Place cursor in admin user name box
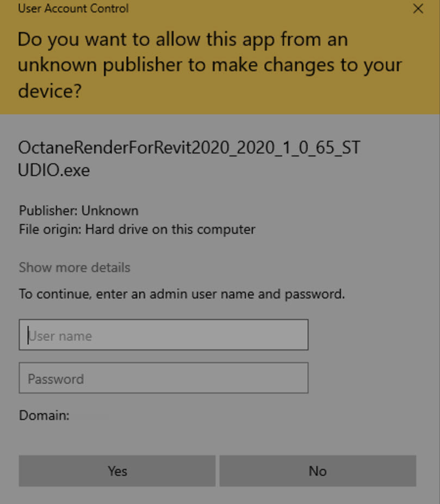This screenshot has width=440, height=504. pyautogui.click(x=163, y=335)
